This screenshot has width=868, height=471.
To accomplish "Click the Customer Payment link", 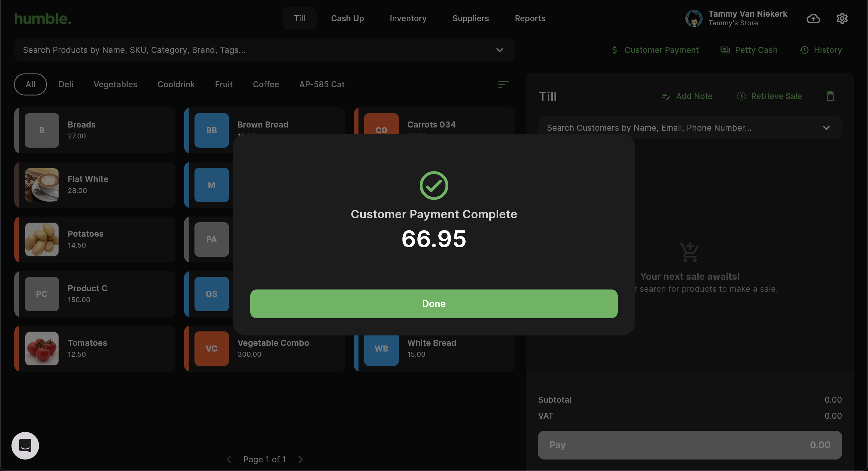I will click(655, 50).
